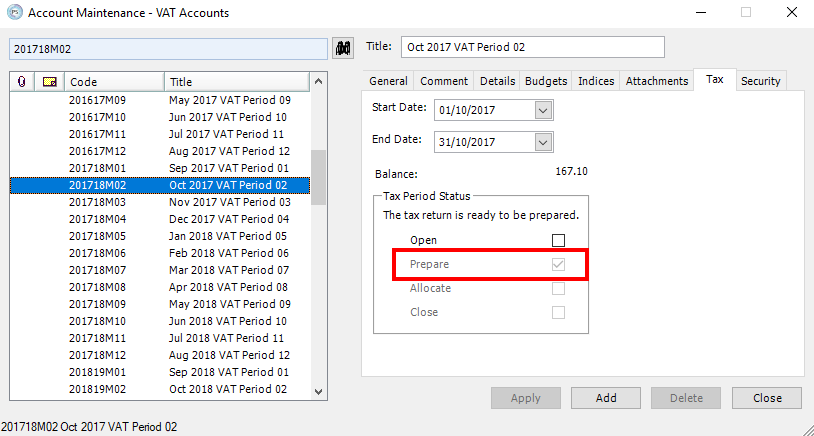814x436 pixels.
Task: Open the Attachments tab
Action: [656, 81]
